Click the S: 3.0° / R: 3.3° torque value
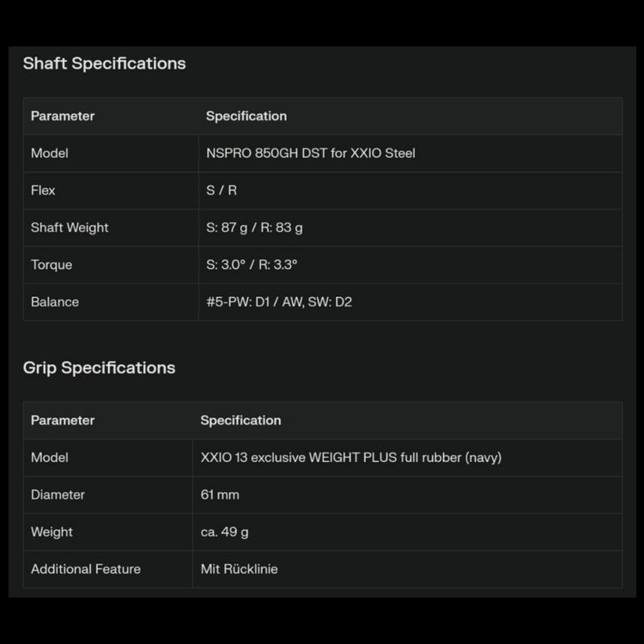This screenshot has height=644, width=644. pos(252,264)
